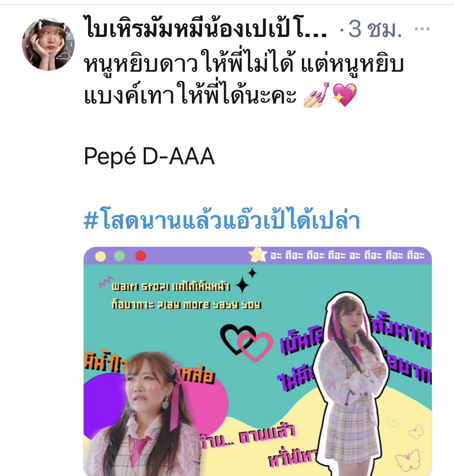
Task: Click the yellow star icon in the image banner
Action: pyautogui.click(x=258, y=255)
